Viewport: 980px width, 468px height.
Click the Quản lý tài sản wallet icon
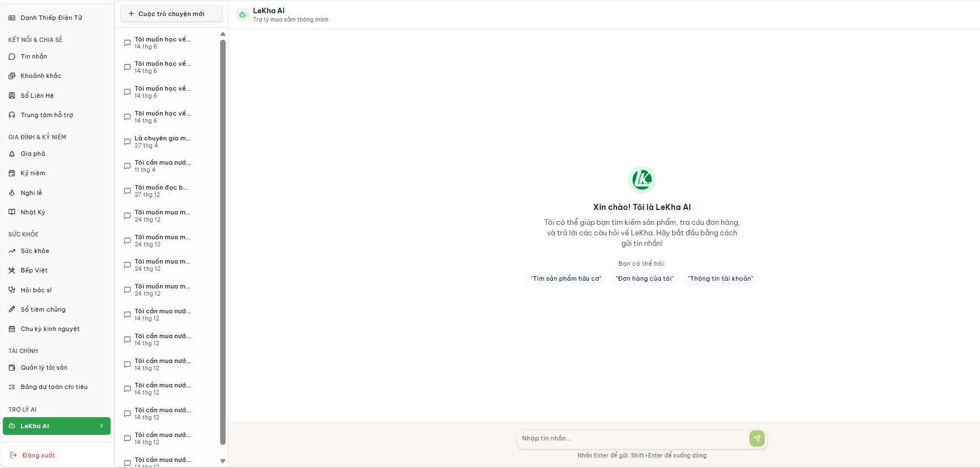pos(12,367)
